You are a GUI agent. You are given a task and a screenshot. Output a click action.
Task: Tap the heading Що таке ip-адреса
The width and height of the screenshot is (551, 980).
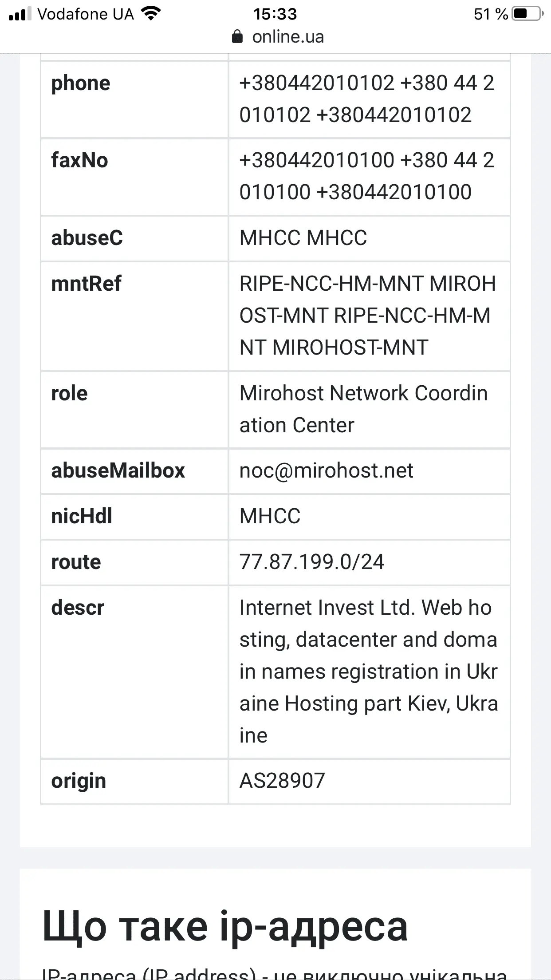[224, 926]
